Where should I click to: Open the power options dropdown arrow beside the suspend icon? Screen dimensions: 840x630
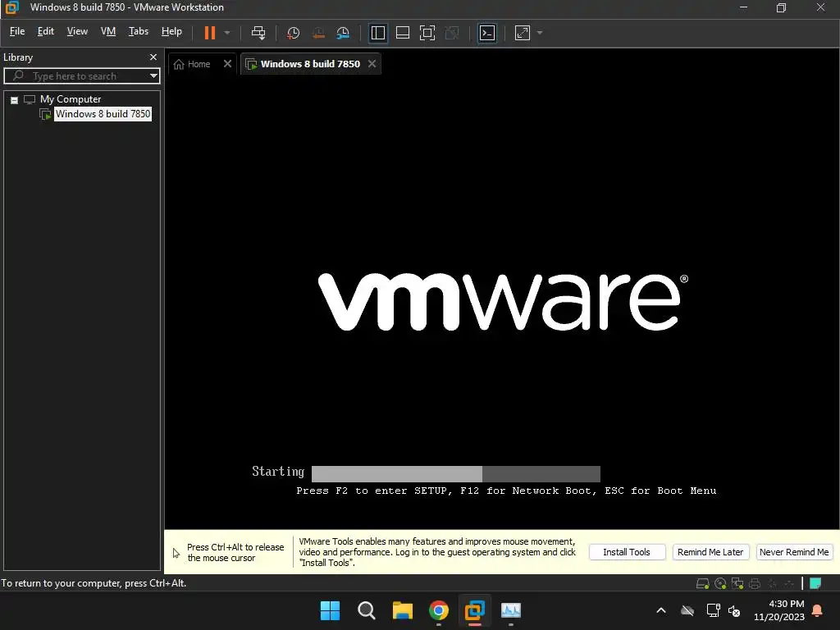pyautogui.click(x=227, y=33)
